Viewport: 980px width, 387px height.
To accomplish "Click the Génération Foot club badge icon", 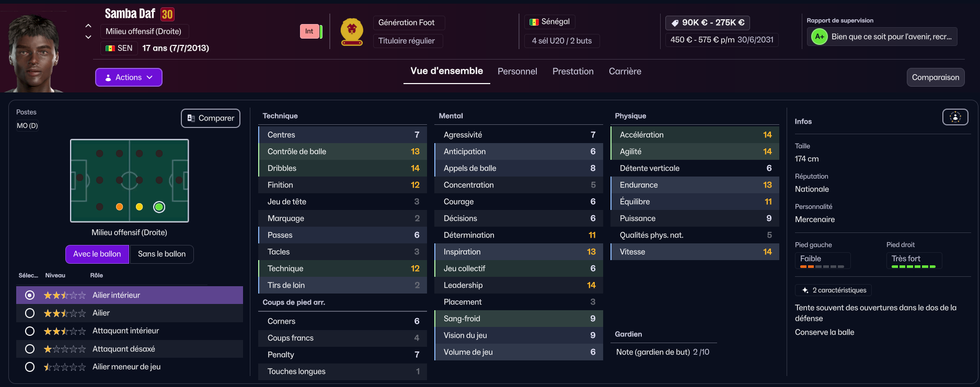I will pyautogui.click(x=352, y=32).
